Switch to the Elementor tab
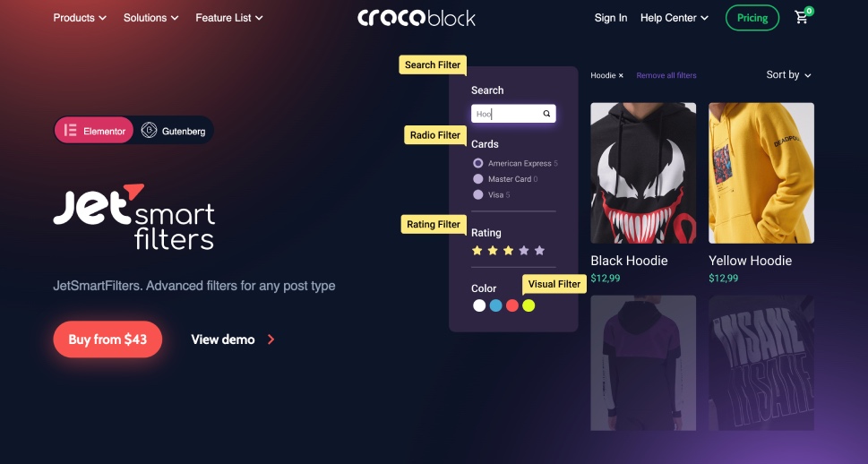This screenshot has height=464, width=868. 94,131
